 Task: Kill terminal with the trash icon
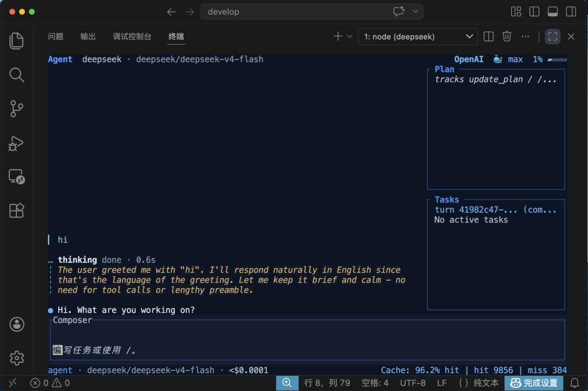(507, 36)
